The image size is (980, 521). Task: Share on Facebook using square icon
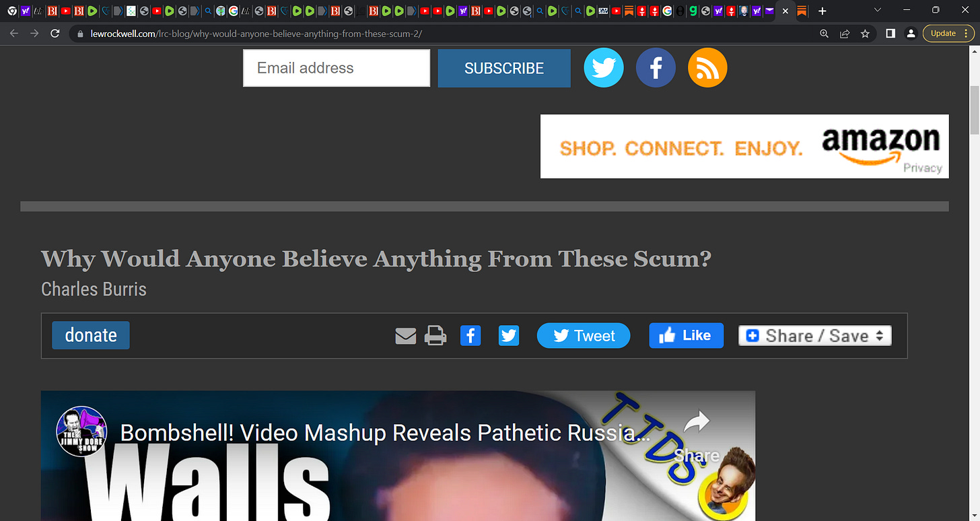point(470,335)
